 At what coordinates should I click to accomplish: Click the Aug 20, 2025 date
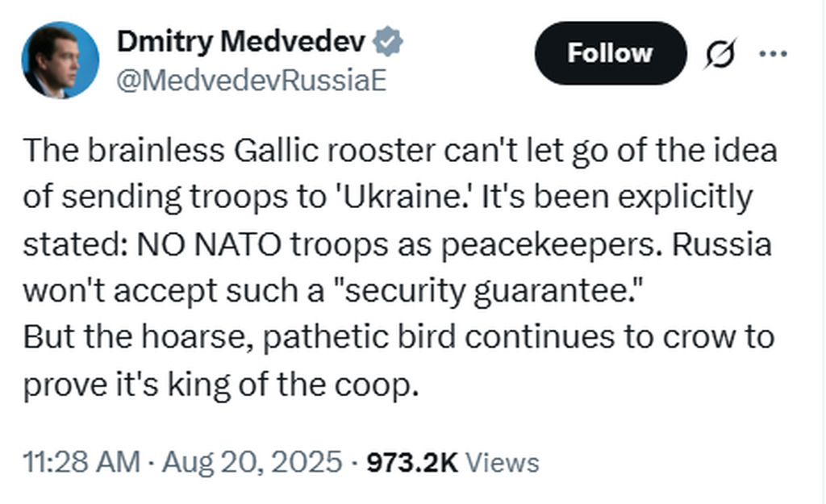tap(252, 462)
